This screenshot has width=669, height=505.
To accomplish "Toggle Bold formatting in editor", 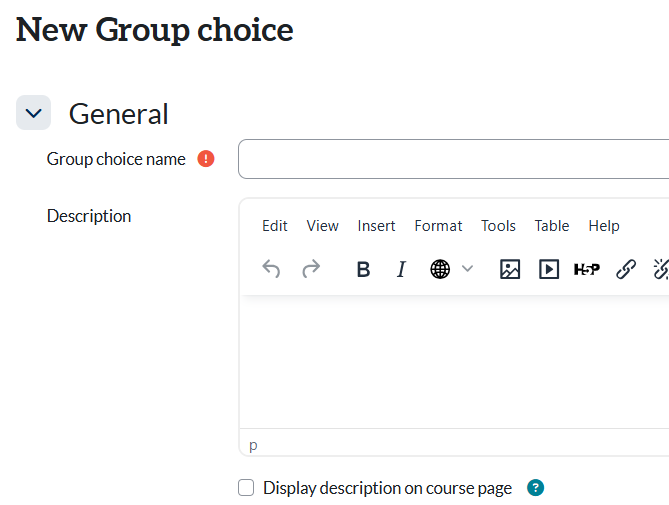I will [x=363, y=269].
